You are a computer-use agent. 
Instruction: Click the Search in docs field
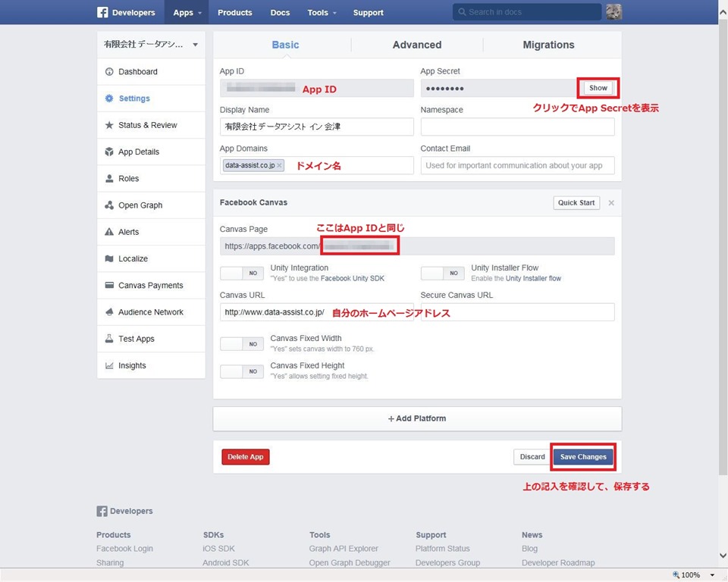point(527,12)
